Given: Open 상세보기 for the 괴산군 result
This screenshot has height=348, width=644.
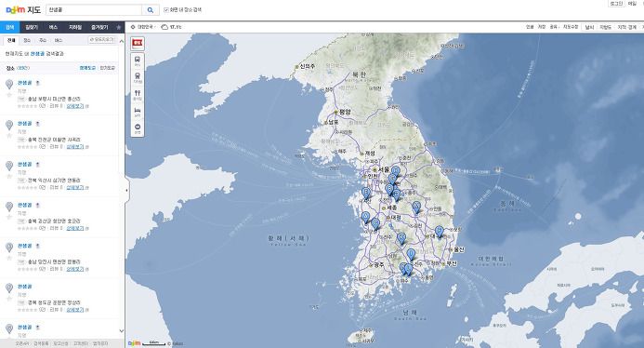Looking at the screenshot, I should (x=75, y=228).
